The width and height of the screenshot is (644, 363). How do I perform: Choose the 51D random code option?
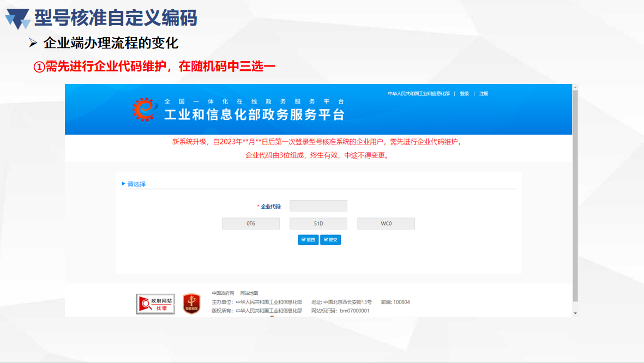point(318,223)
